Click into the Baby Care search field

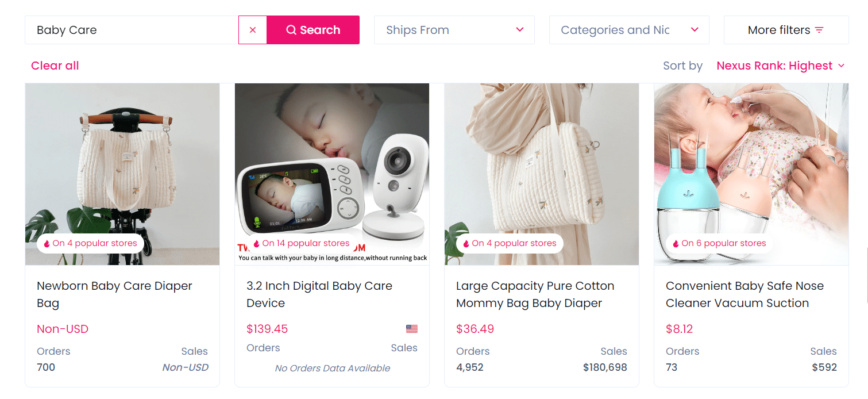pos(132,30)
